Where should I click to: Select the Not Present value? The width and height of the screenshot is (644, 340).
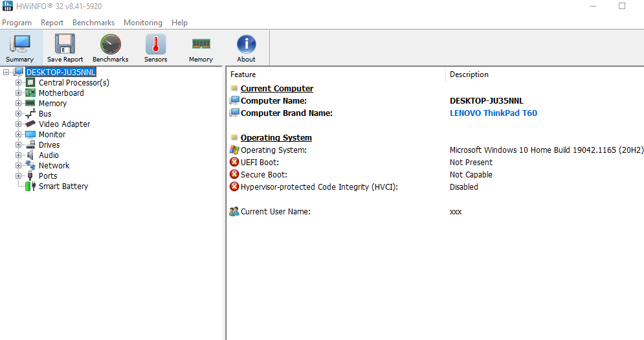[x=471, y=163]
